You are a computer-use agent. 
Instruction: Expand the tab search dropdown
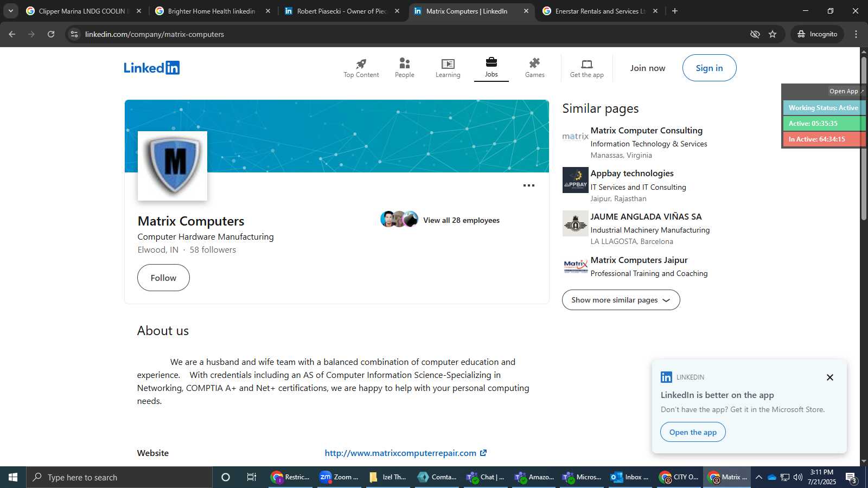click(10, 11)
